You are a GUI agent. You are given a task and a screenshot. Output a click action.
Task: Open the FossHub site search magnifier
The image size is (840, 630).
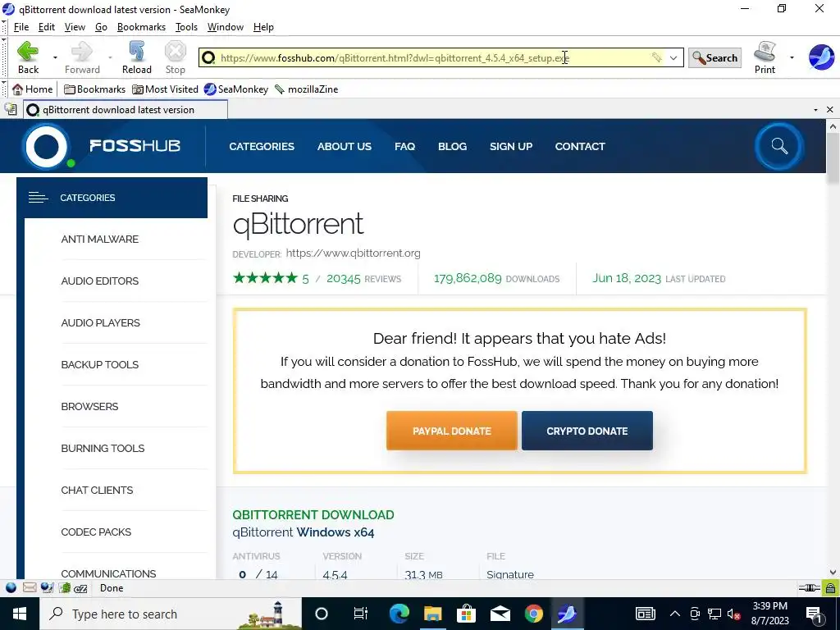pyautogui.click(x=779, y=146)
